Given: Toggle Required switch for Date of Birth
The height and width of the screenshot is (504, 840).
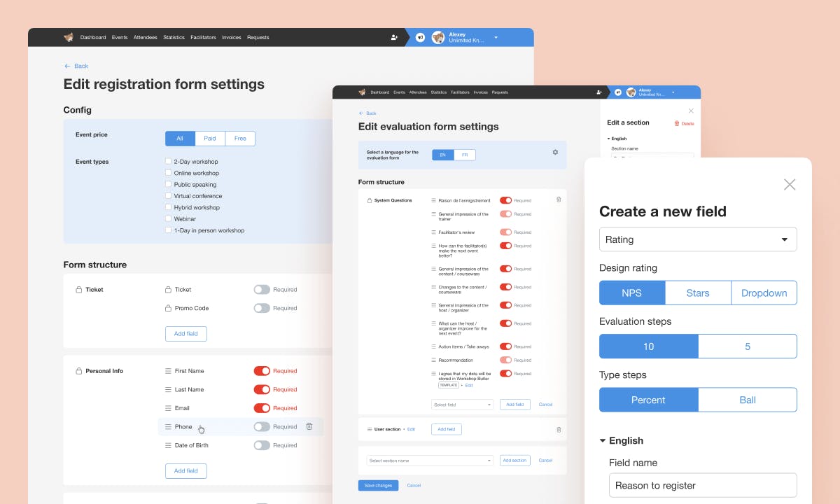Looking at the screenshot, I should [x=262, y=445].
